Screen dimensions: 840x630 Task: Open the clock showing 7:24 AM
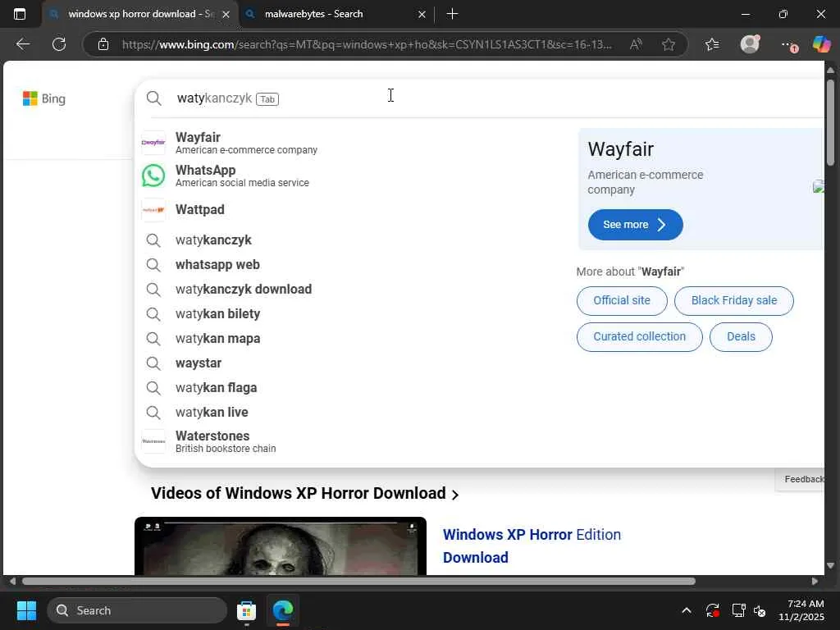[801, 610]
